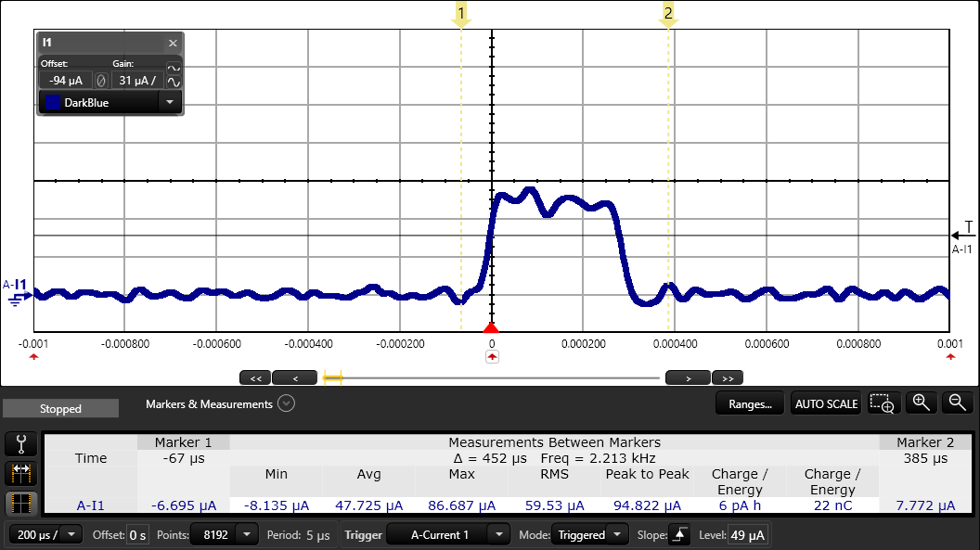The image size is (980, 550).
Task: Click the horizontal marker measurement icon
Action: 20,474
